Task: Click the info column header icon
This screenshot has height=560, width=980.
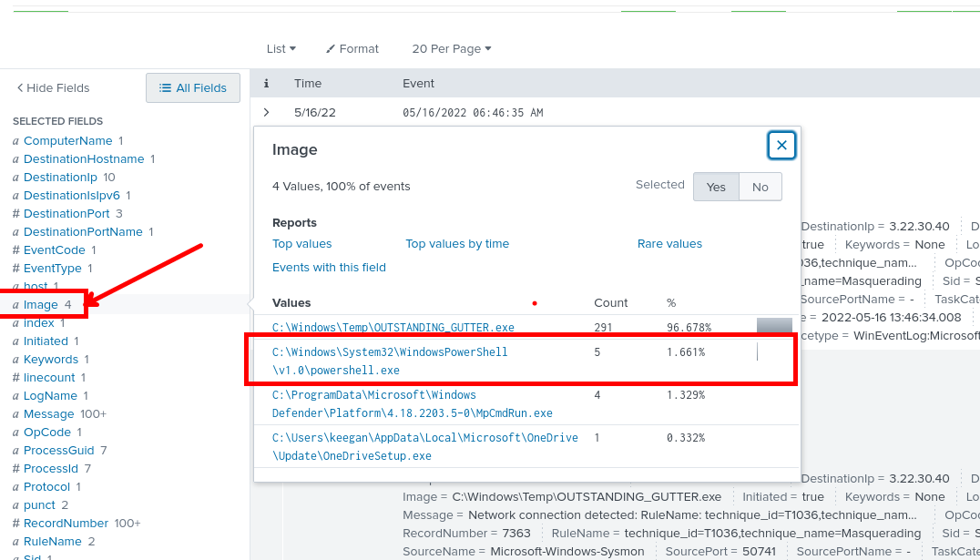Action: tap(266, 84)
